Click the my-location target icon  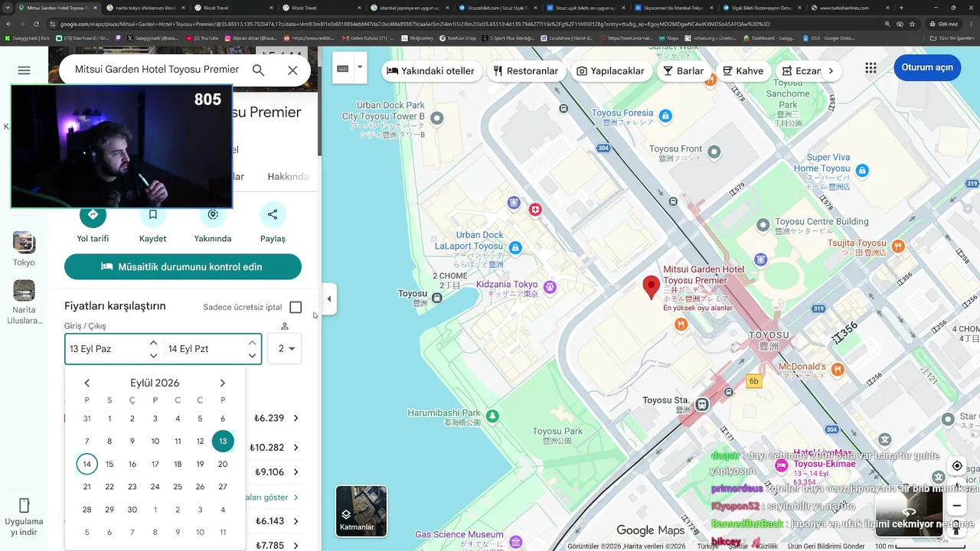(957, 466)
